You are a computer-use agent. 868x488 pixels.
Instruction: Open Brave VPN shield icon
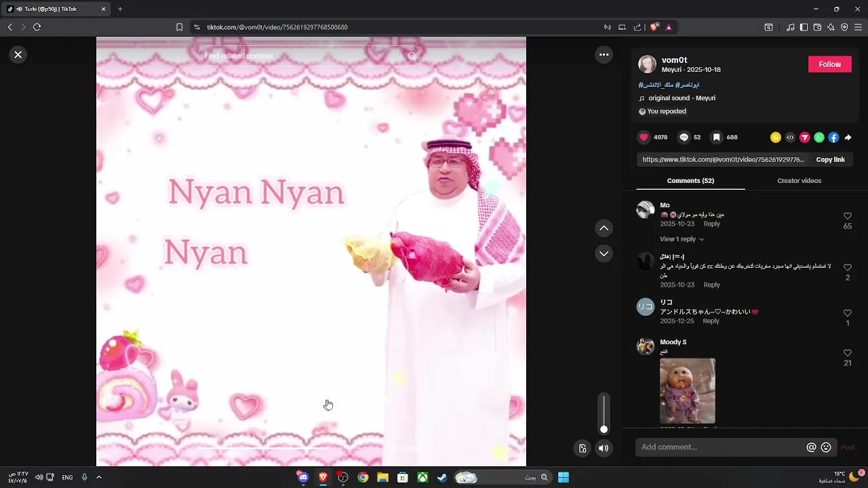(844, 27)
